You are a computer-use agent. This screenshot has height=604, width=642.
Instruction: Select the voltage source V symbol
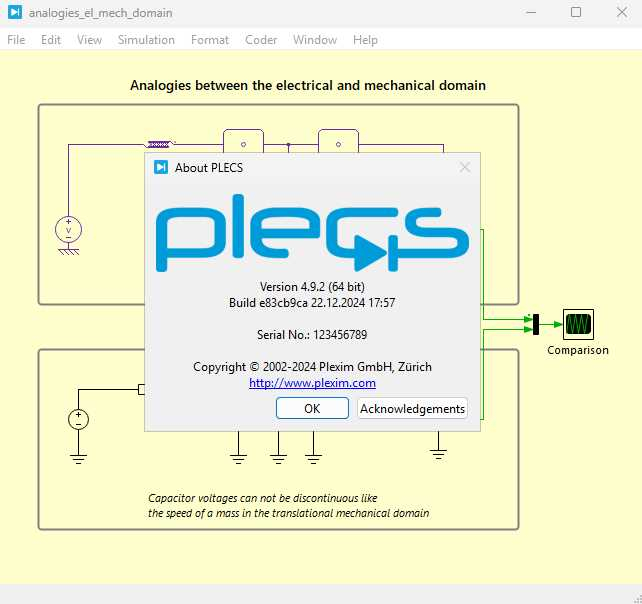(x=68, y=229)
